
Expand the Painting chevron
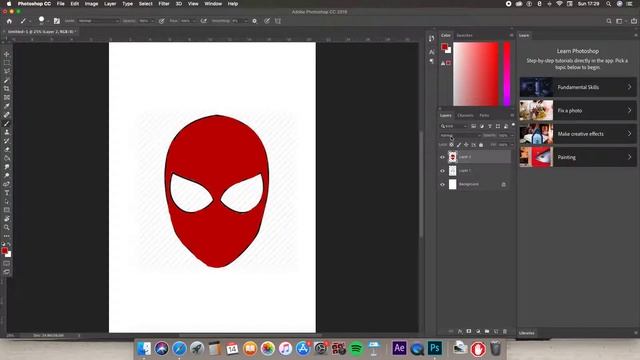pyautogui.click(x=629, y=157)
